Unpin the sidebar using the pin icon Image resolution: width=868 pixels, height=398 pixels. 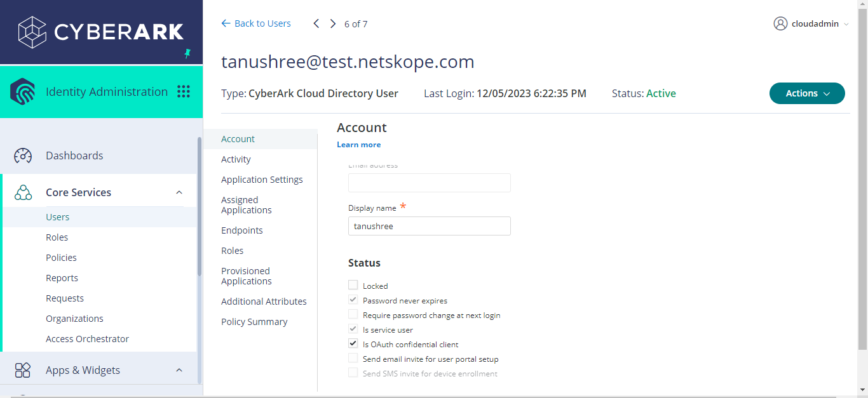coord(187,54)
